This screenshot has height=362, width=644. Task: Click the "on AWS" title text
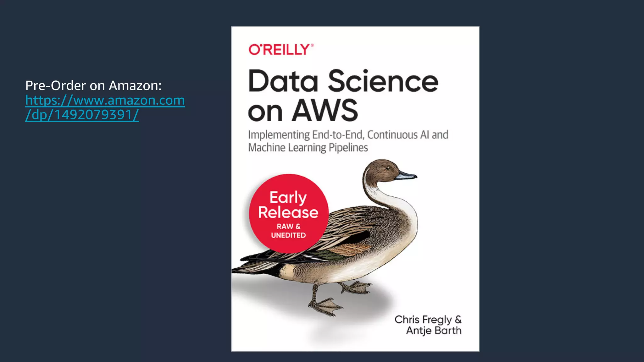[x=303, y=111]
